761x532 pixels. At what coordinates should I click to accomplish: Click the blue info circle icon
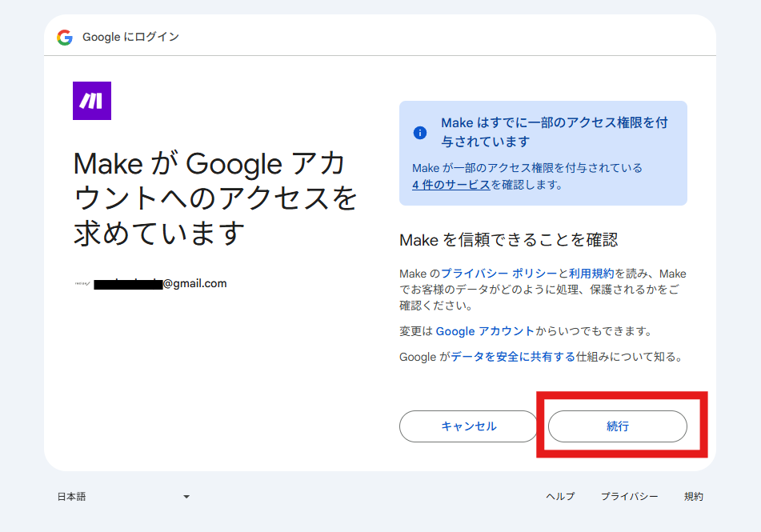[x=420, y=133]
